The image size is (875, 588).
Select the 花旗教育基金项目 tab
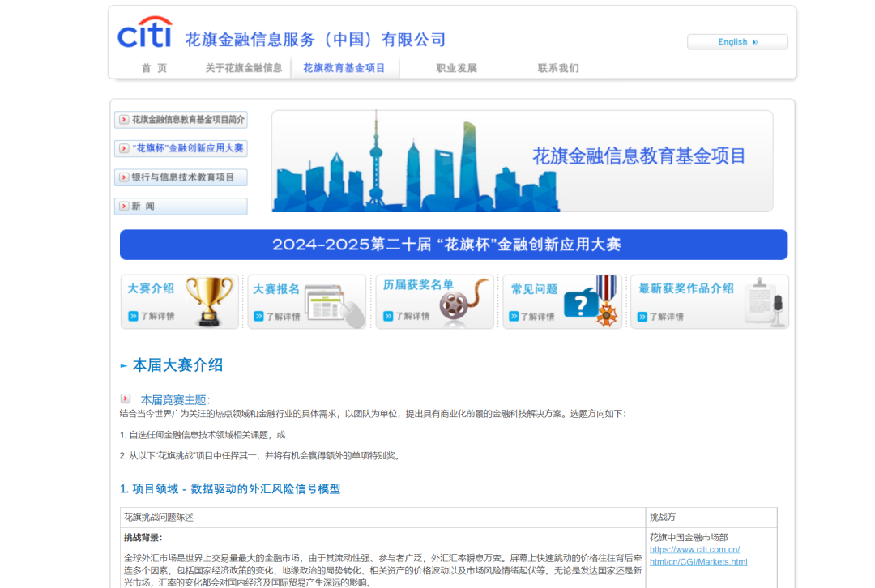click(x=344, y=68)
